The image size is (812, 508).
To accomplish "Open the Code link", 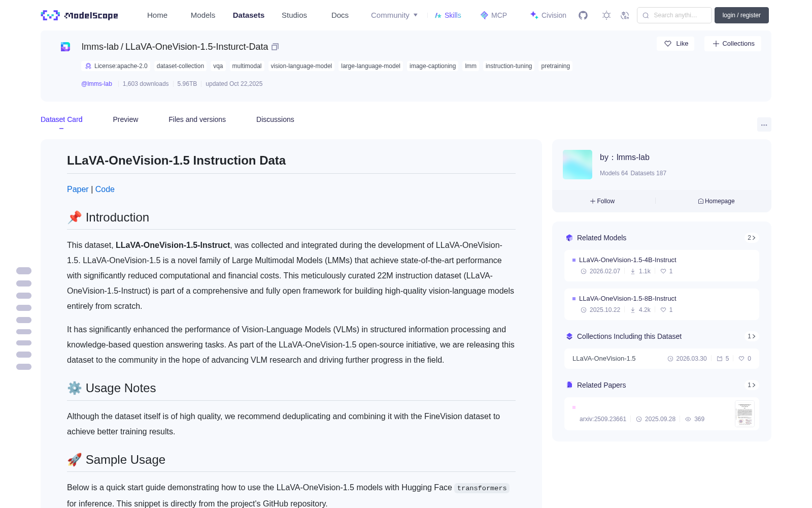I will click(105, 189).
